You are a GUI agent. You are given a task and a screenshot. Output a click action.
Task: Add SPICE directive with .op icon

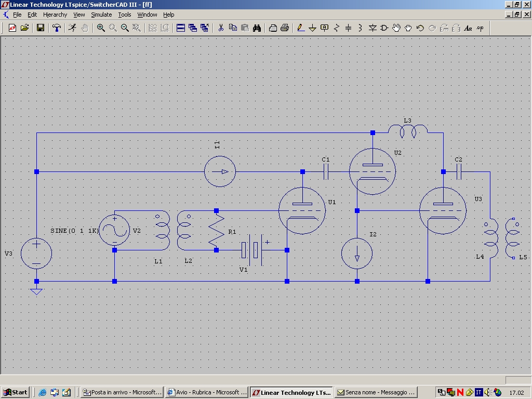pyautogui.click(x=480, y=28)
